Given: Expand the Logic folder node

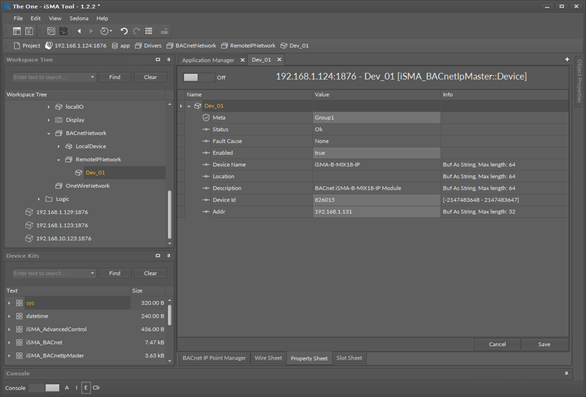Looking at the screenshot, I should (x=39, y=199).
